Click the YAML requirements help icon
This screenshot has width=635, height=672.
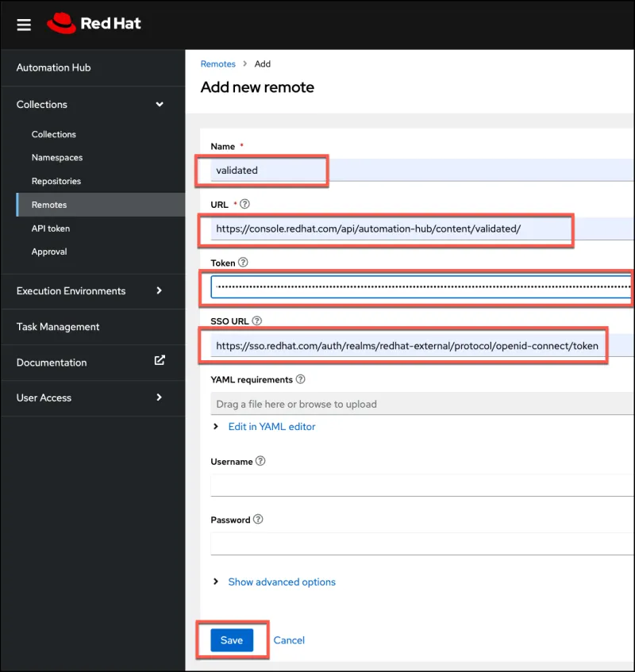[300, 380]
